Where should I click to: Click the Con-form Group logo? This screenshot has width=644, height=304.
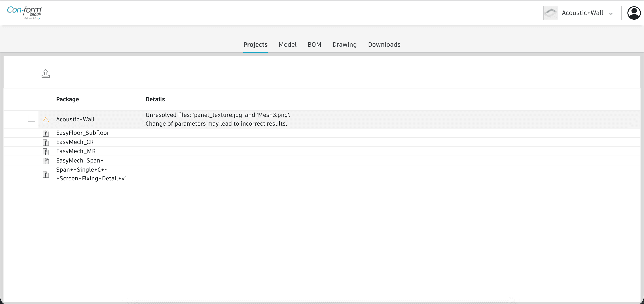pos(24,13)
